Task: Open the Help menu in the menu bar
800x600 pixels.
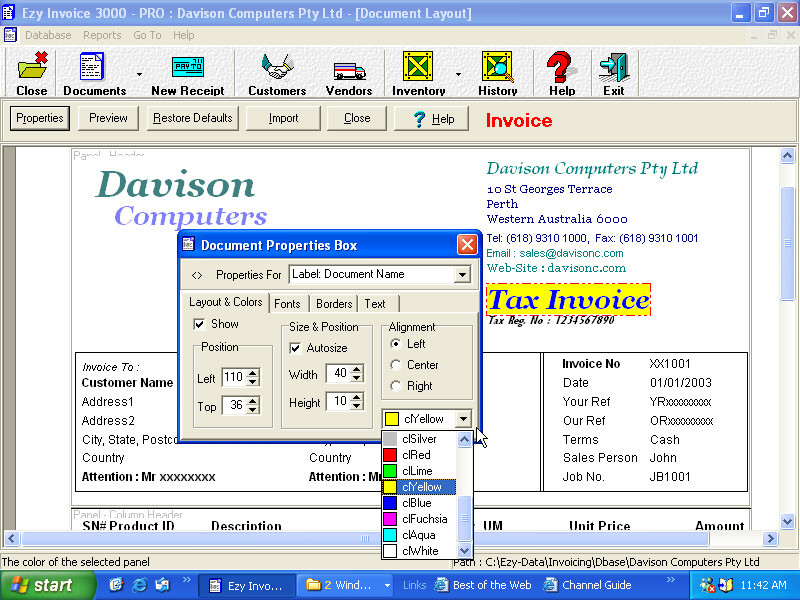Action: coord(183,35)
